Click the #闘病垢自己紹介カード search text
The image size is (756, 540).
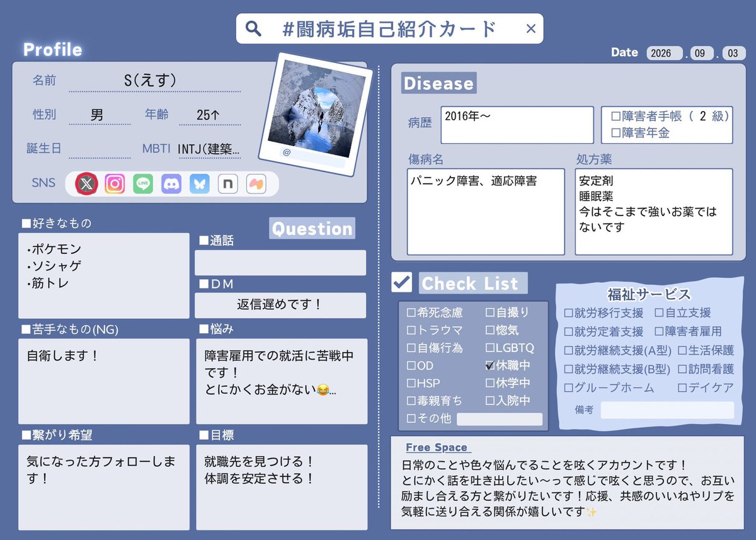(391, 29)
